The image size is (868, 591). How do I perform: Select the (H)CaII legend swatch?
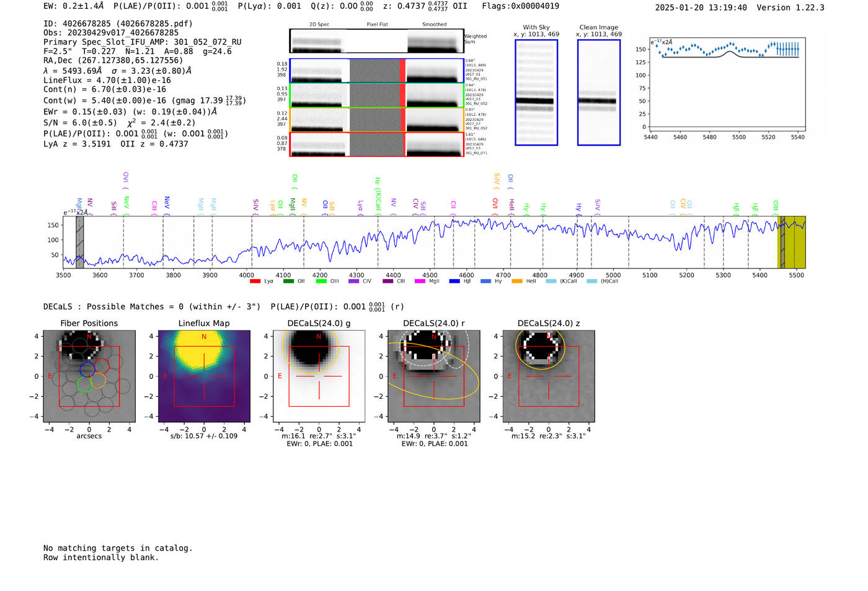[x=592, y=282]
